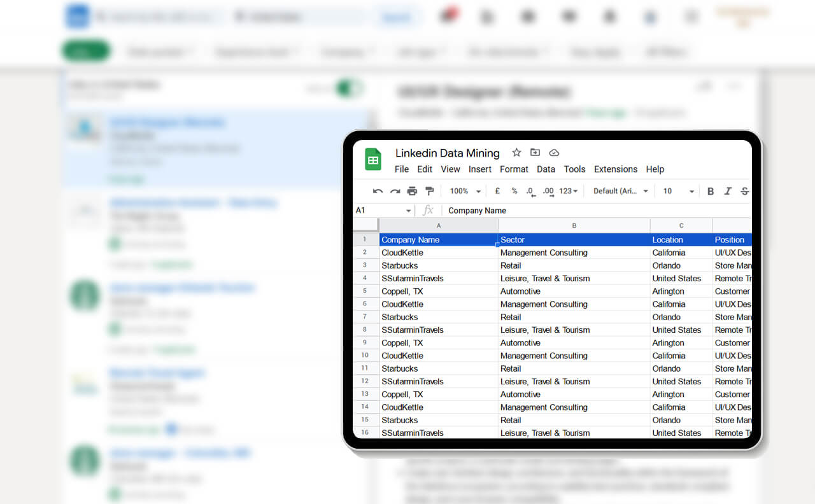Open Sheets home via green logo
The width and height of the screenshot is (815, 504).
click(373, 160)
